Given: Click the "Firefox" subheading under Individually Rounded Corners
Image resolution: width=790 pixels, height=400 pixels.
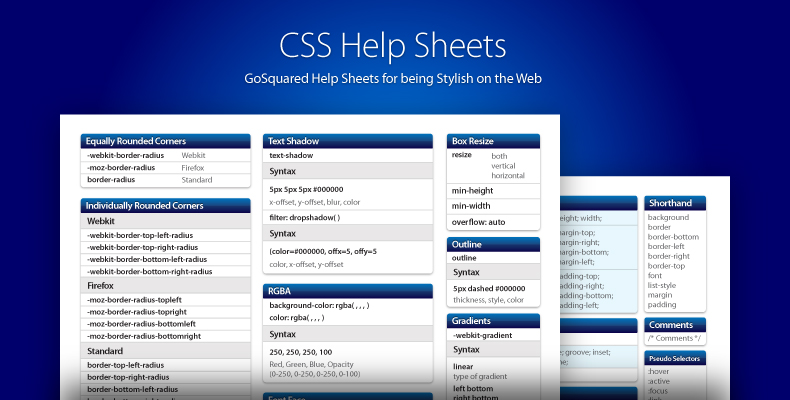Looking at the screenshot, I should 165,285.
